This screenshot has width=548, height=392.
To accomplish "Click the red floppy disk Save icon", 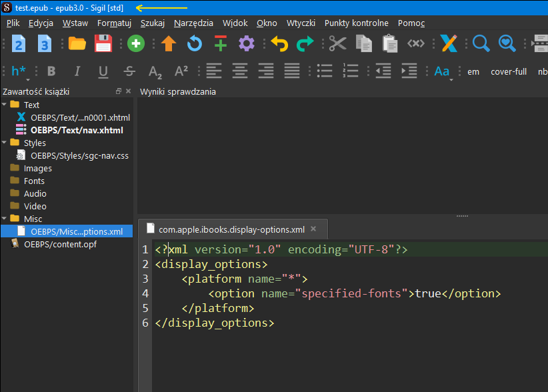I will (x=103, y=44).
